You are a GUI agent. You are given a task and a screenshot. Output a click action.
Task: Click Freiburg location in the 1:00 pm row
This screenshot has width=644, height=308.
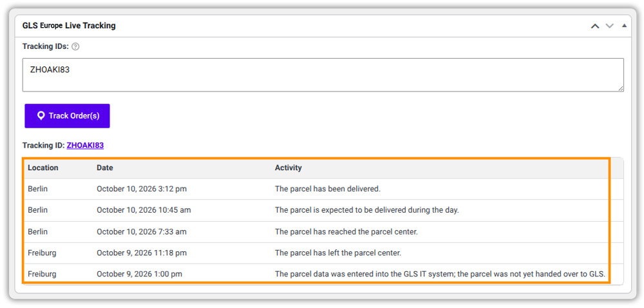tap(42, 274)
